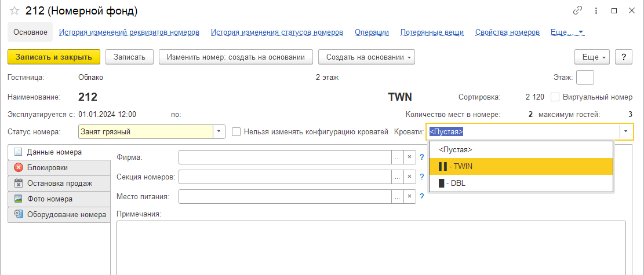Expand the Статус номера dropdown
The height and width of the screenshot is (275, 644).
click(220, 131)
